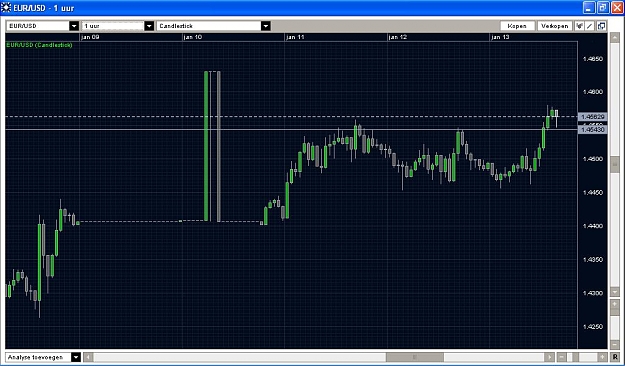Screen dimensions: 625x366
Task: Click the horizontal zoom plus button
Action: coord(603,357)
